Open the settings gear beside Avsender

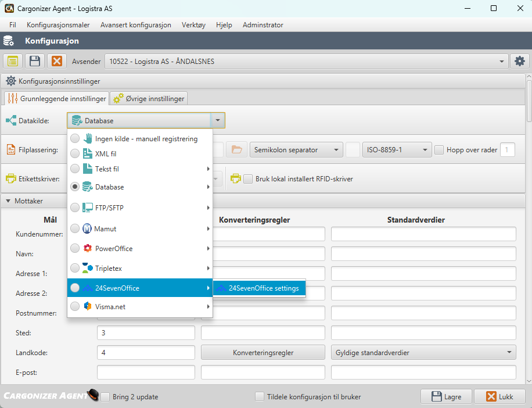(x=519, y=61)
